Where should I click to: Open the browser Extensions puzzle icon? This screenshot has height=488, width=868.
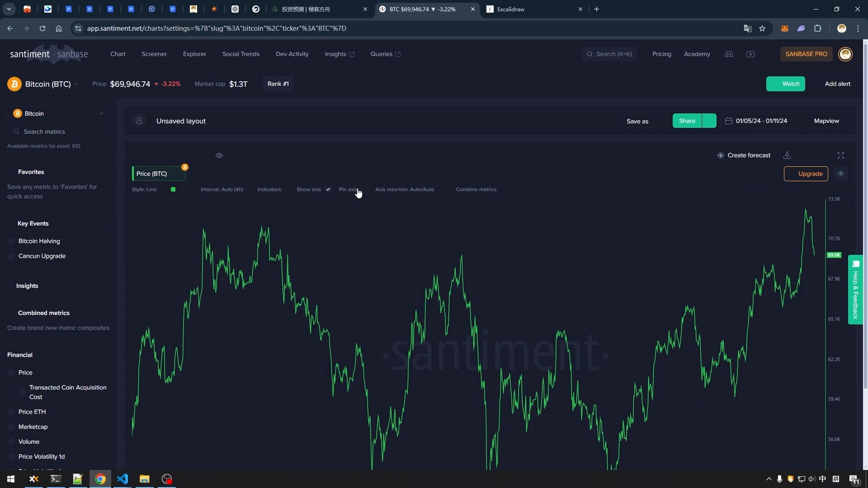coord(817,28)
